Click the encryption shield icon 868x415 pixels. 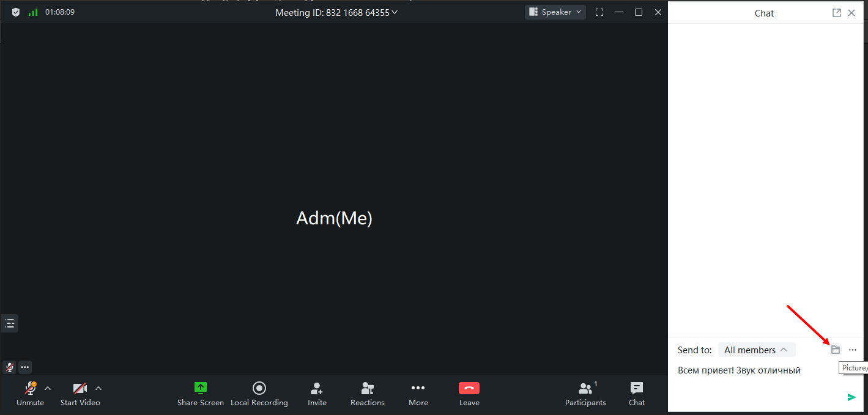[x=16, y=12]
